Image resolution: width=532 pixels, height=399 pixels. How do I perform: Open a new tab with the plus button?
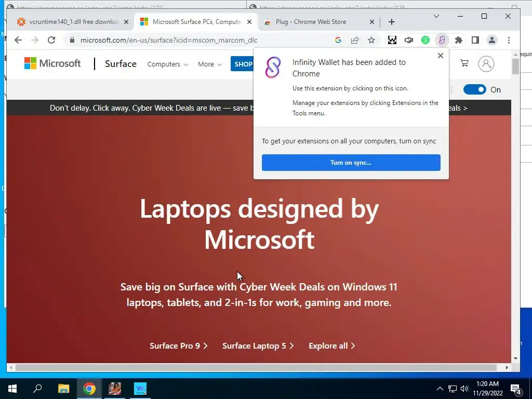(x=392, y=22)
